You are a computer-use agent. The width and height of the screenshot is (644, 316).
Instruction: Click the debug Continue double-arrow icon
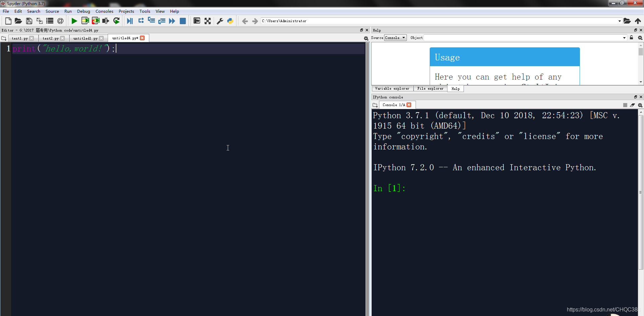click(x=172, y=21)
